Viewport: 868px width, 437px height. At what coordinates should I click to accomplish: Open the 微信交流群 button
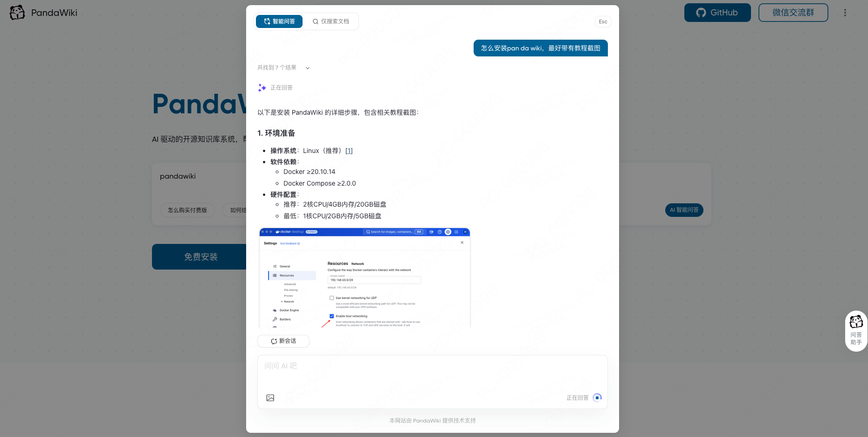point(793,13)
